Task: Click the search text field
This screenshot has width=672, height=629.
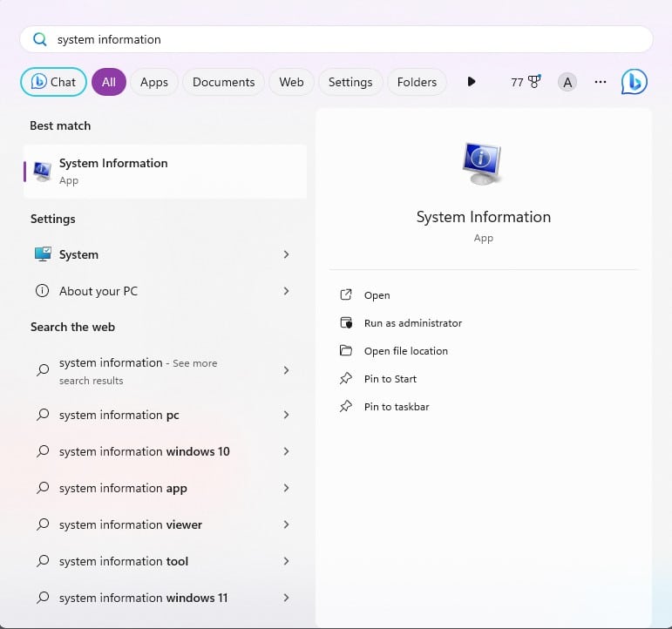Action: [336, 39]
